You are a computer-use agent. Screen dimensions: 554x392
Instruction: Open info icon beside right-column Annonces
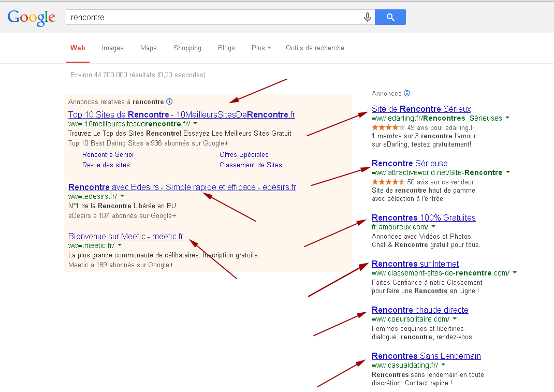tap(407, 93)
